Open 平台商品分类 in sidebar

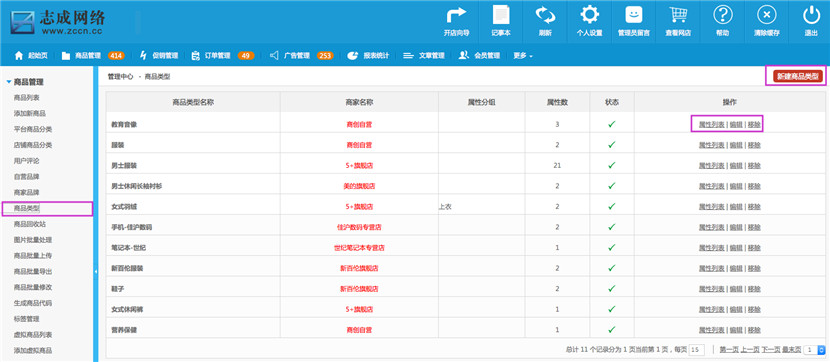pyautogui.click(x=33, y=129)
